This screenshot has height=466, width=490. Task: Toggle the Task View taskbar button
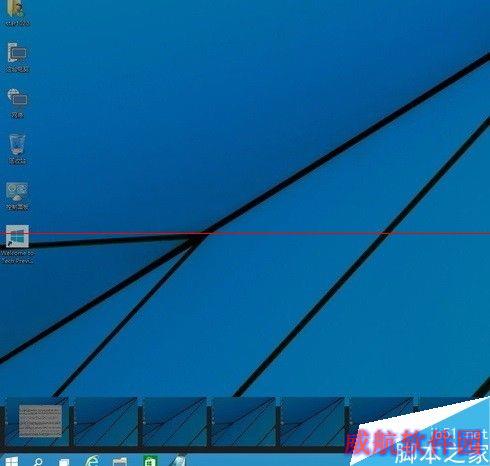tap(64, 462)
